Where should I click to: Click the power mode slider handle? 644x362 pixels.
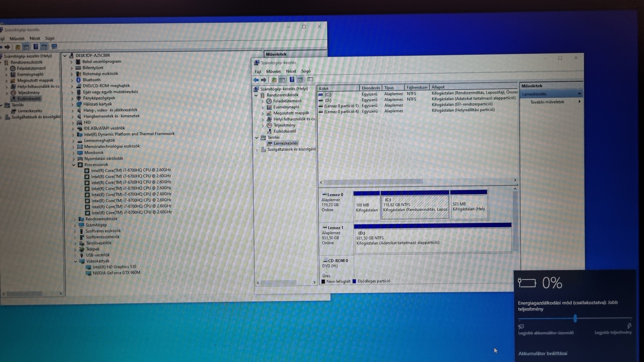tap(575, 318)
